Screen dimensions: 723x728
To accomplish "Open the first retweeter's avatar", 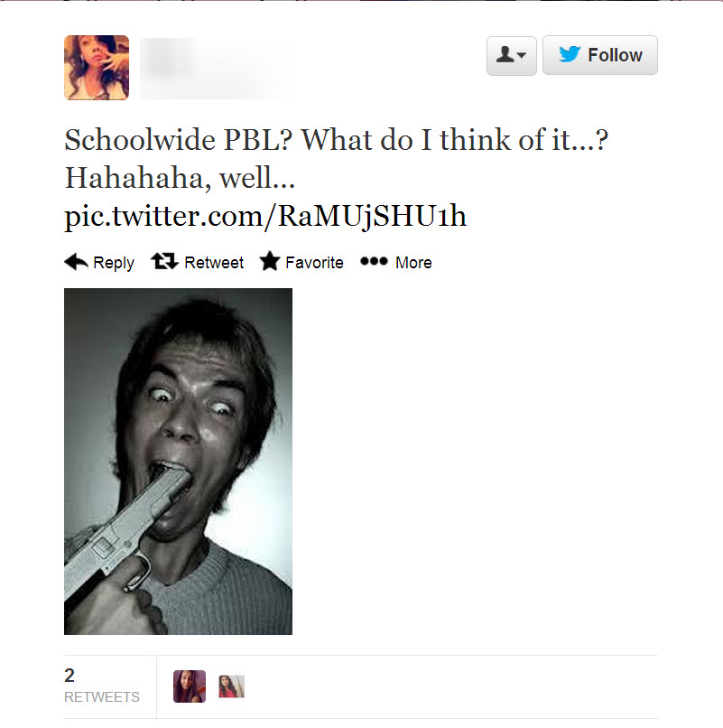I will [x=190, y=686].
